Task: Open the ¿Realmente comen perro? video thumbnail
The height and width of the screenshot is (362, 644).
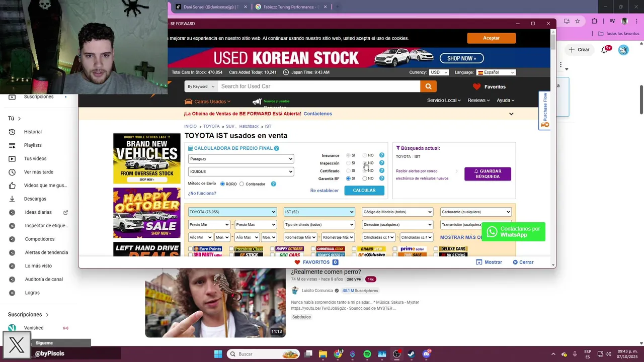Action: (x=215, y=303)
